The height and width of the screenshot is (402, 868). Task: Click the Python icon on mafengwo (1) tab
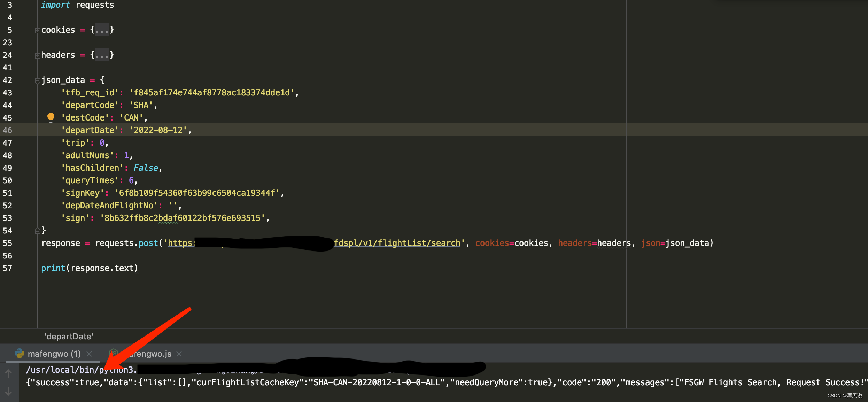coord(20,354)
